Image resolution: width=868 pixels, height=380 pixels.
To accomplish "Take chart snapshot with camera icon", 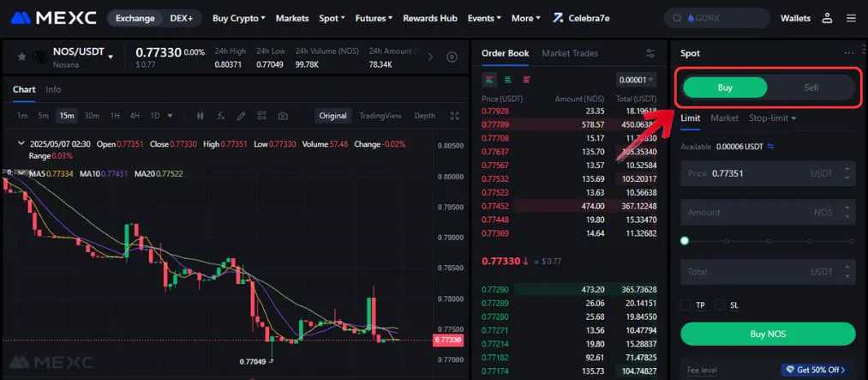I will [283, 116].
